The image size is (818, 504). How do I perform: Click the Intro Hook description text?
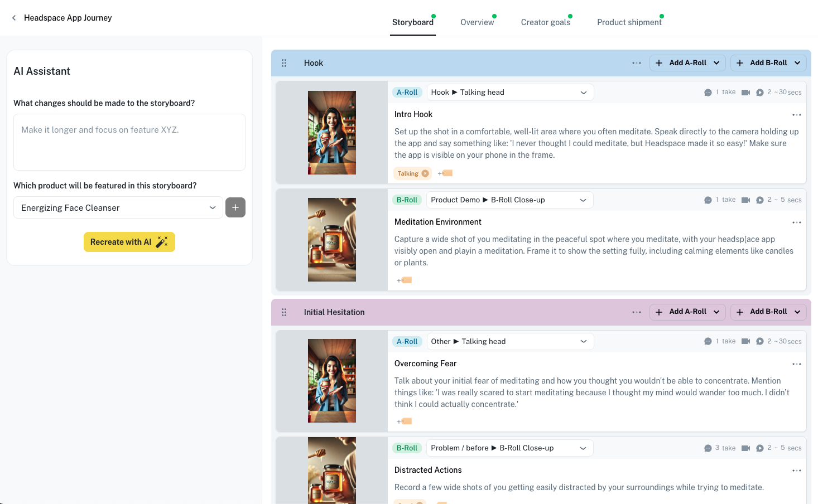coord(596,143)
